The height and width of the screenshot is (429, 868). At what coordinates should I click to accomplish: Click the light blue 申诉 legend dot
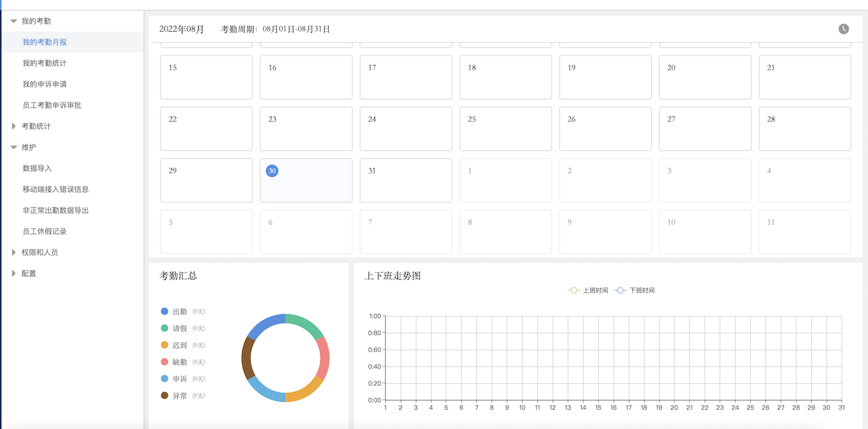(x=164, y=378)
